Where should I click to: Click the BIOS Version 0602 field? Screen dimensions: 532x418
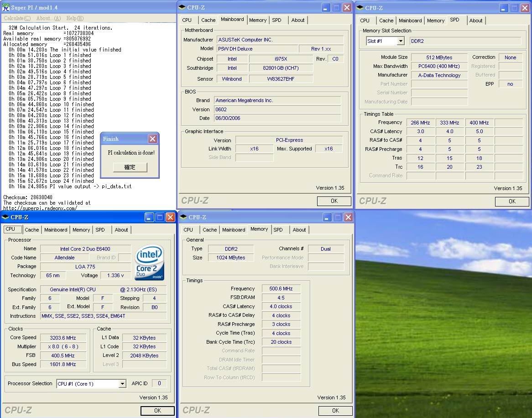pos(277,109)
